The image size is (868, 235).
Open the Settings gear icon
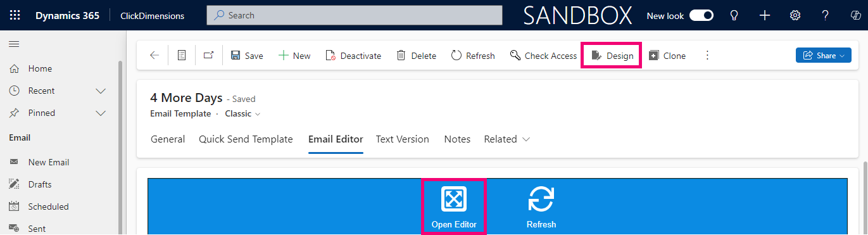point(795,16)
